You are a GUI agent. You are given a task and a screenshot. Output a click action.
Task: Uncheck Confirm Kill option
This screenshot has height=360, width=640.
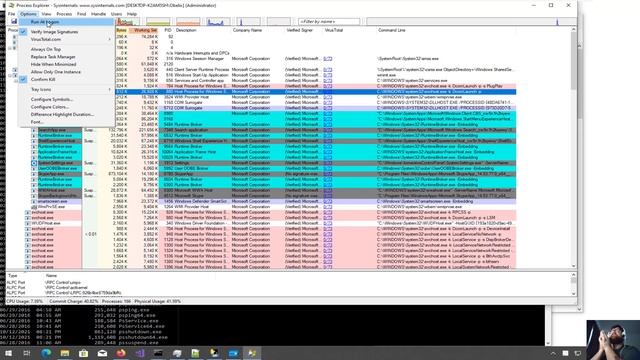tap(67, 79)
